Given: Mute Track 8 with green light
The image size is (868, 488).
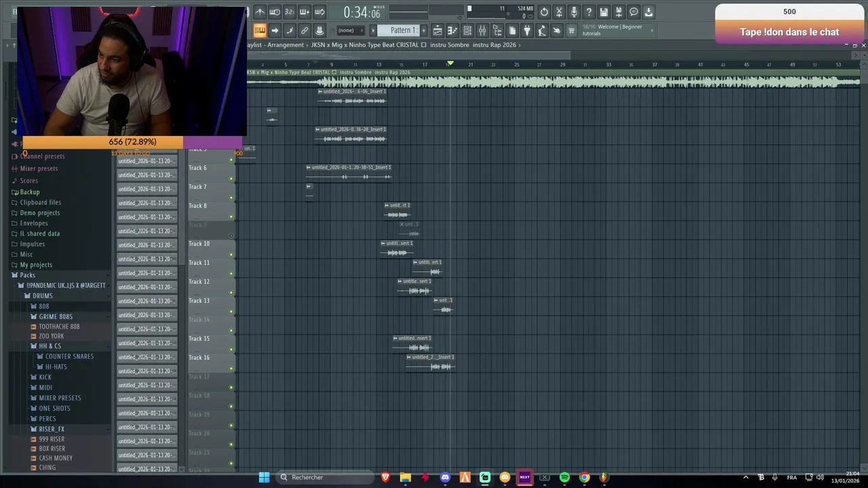Looking at the screenshot, I should click(x=231, y=217).
